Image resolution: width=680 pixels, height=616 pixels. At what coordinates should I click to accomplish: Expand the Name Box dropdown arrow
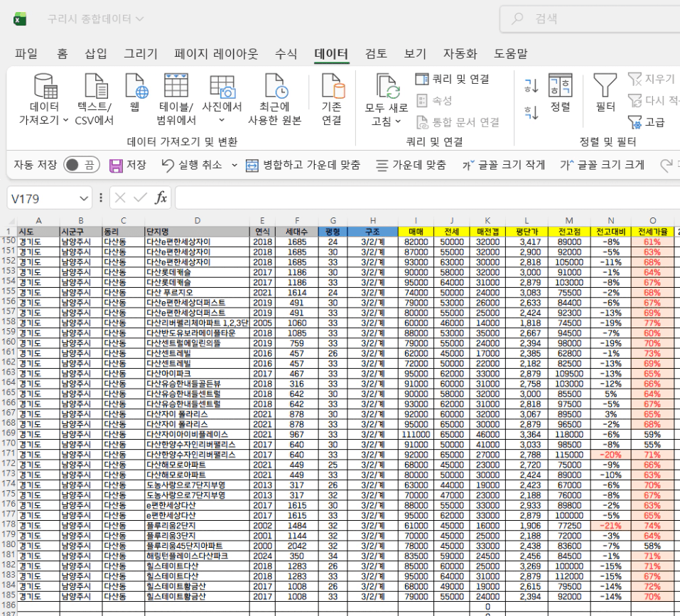85,198
